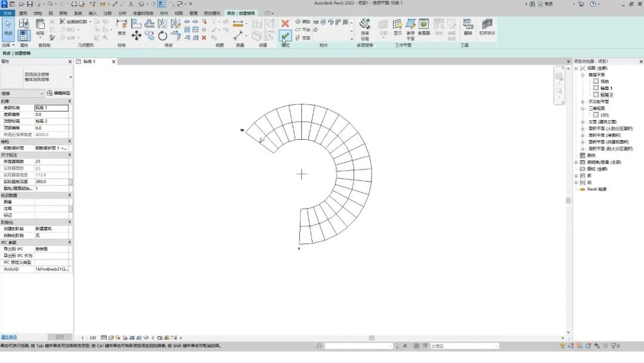644x363 pixels.
Task: Click the Print icon in quick access toolbar
Action: tap(74, 4)
